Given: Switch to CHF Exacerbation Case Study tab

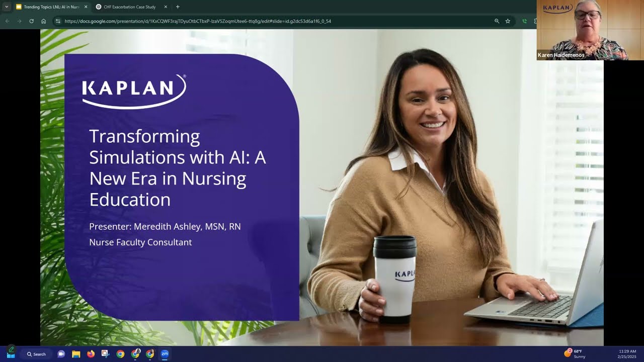Looking at the screenshot, I should tap(131, 7).
